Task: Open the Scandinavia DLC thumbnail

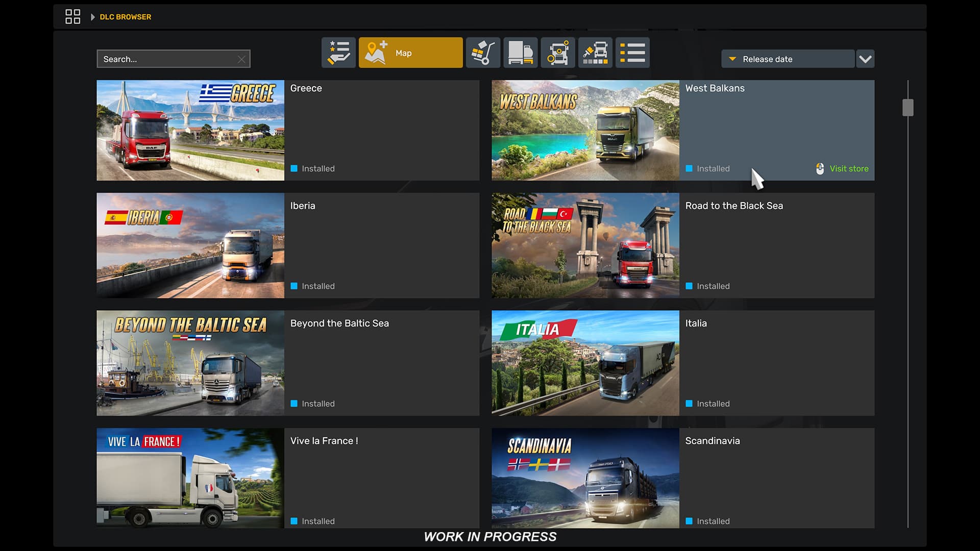Action: [x=585, y=478]
